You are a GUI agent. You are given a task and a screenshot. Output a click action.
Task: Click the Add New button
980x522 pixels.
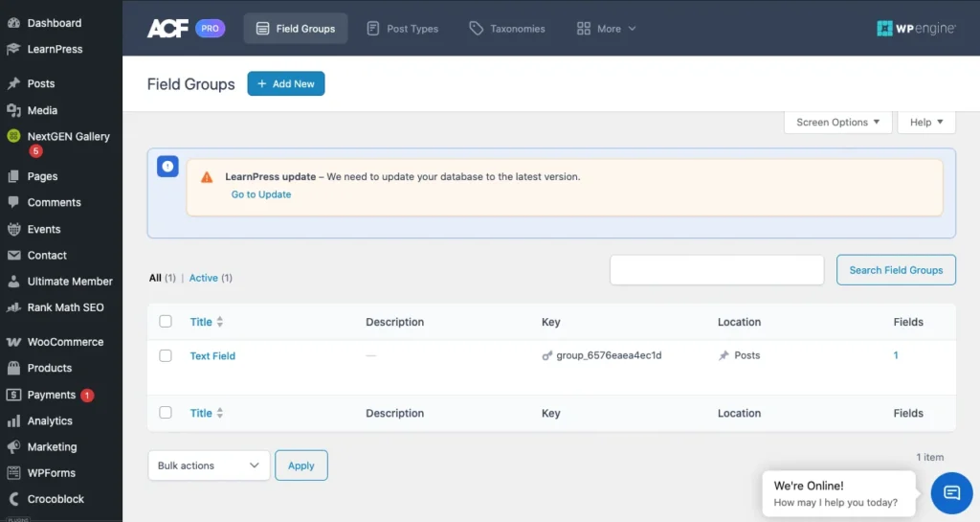(285, 84)
